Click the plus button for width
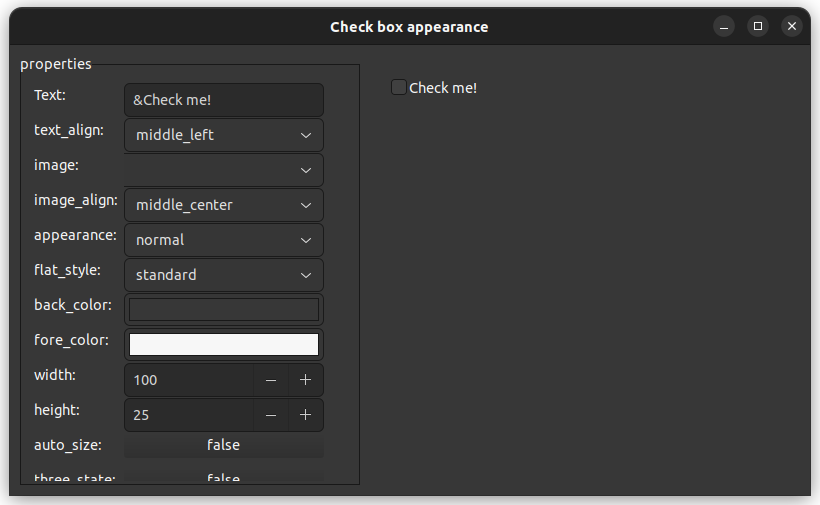 pos(306,380)
